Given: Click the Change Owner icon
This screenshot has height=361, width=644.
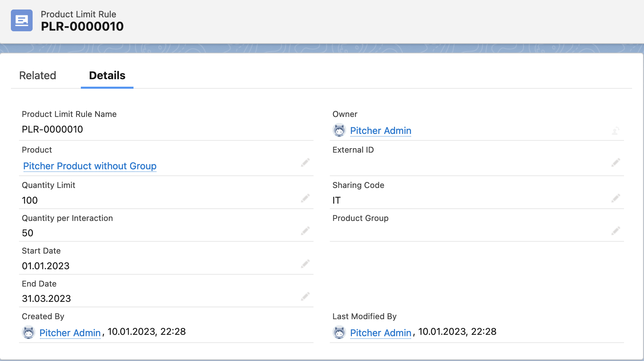Looking at the screenshot, I should point(615,131).
